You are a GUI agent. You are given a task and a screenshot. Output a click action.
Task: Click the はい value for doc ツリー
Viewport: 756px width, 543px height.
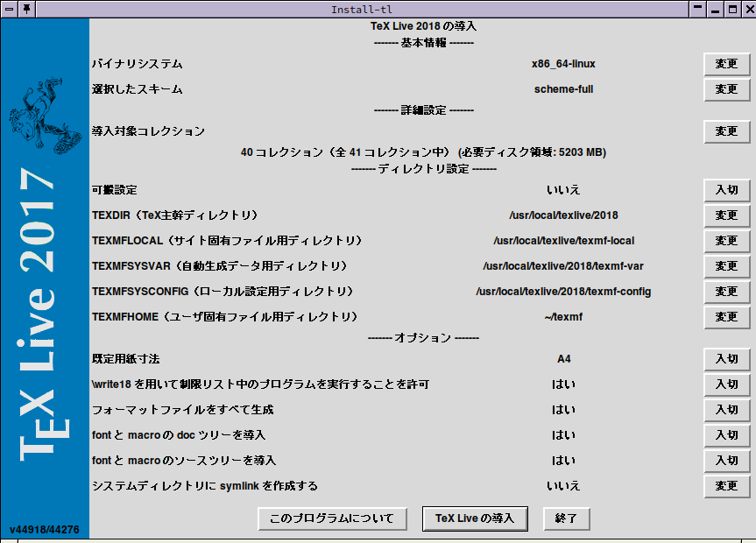[563, 435]
